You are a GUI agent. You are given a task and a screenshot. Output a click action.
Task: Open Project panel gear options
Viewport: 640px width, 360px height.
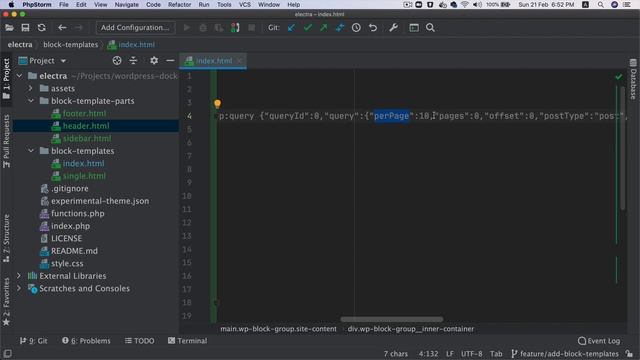click(x=154, y=61)
